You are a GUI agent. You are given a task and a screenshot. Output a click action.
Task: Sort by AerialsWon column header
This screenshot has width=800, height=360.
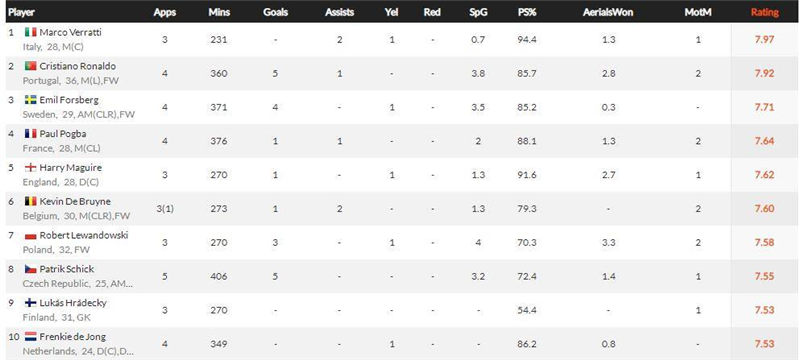point(608,12)
